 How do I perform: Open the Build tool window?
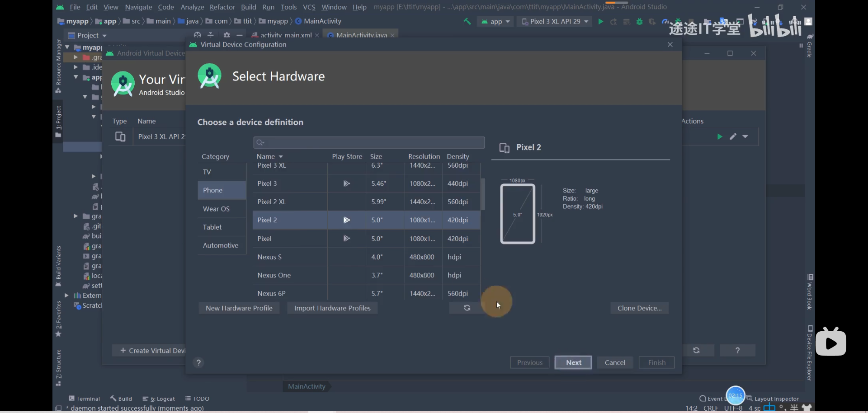(121, 399)
